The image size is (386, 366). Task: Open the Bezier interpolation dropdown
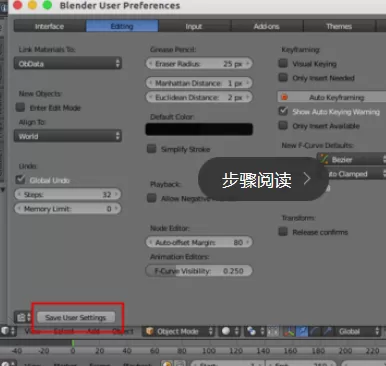(351, 159)
